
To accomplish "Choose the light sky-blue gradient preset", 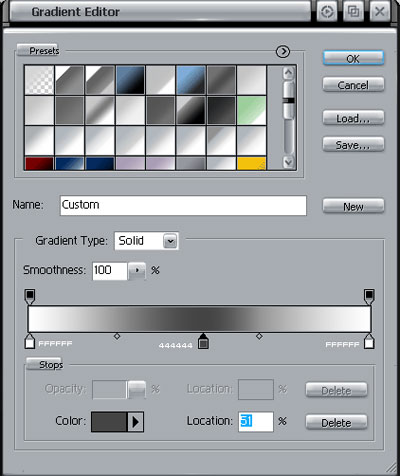I will click(x=191, y=80).
